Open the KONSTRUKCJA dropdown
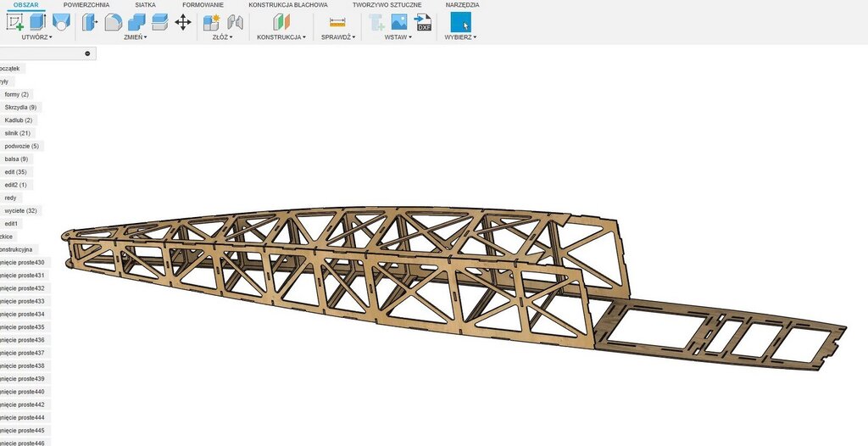Image resolution: width=868 pixels, height=446 pixels. point(281,37)
